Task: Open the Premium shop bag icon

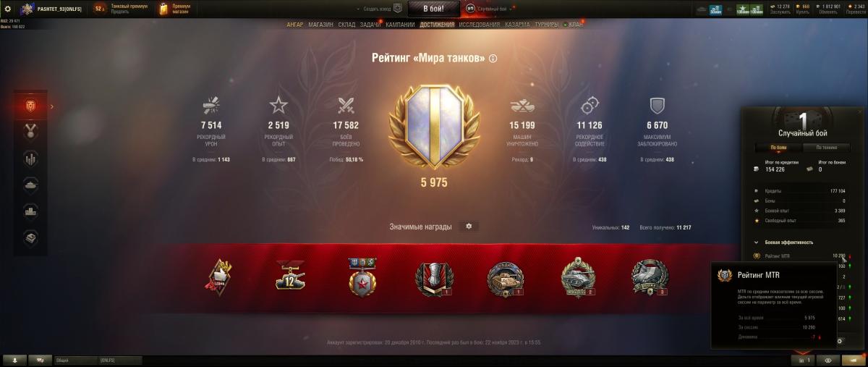Action: 163,9
